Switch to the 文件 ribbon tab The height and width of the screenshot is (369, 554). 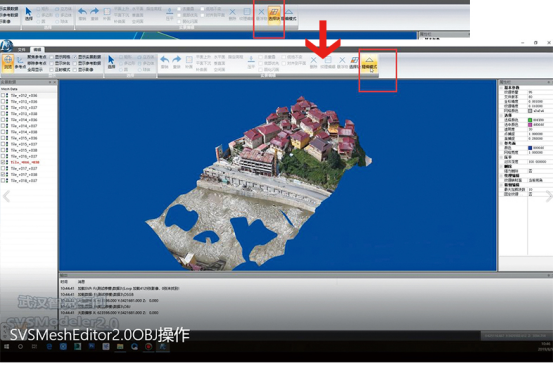[22, 49]
